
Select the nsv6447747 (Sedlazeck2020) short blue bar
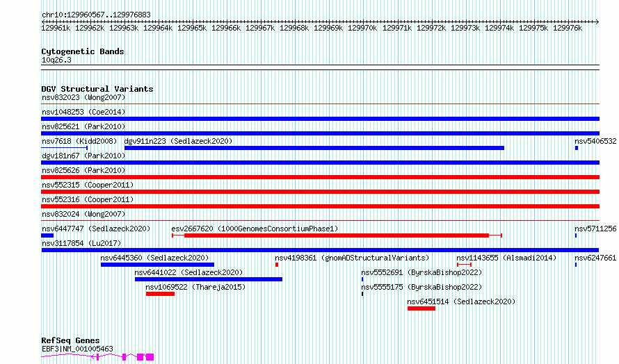pos(47,235)
